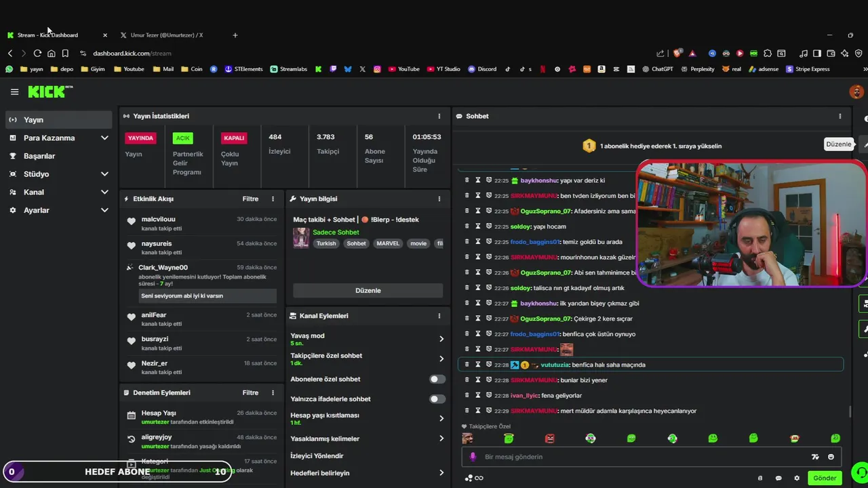The width and height of the screenshot is (868, 488).
Task: Click Düzenle button under stream info
Action: 368,290
